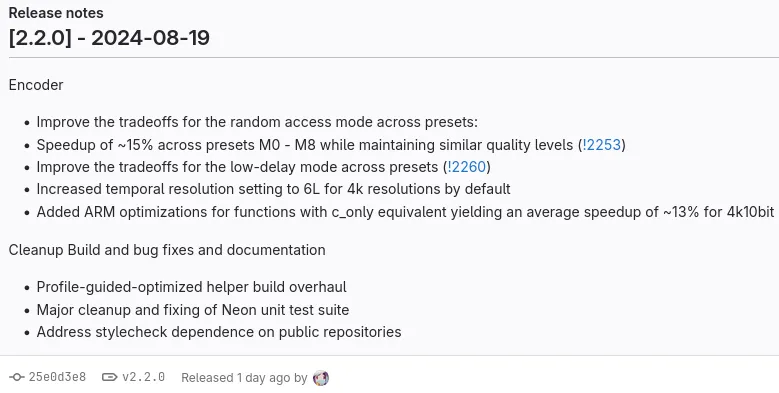Select the Encoder section heading
Viewport: 779px width, 393px height.
pyautogui.click(x=36, y=85)
